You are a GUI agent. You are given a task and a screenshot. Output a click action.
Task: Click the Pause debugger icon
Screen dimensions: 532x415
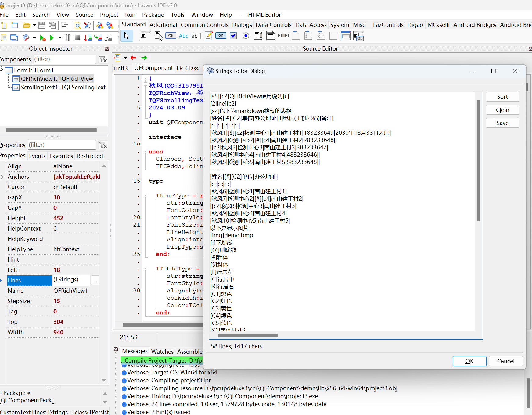point(68,38)
